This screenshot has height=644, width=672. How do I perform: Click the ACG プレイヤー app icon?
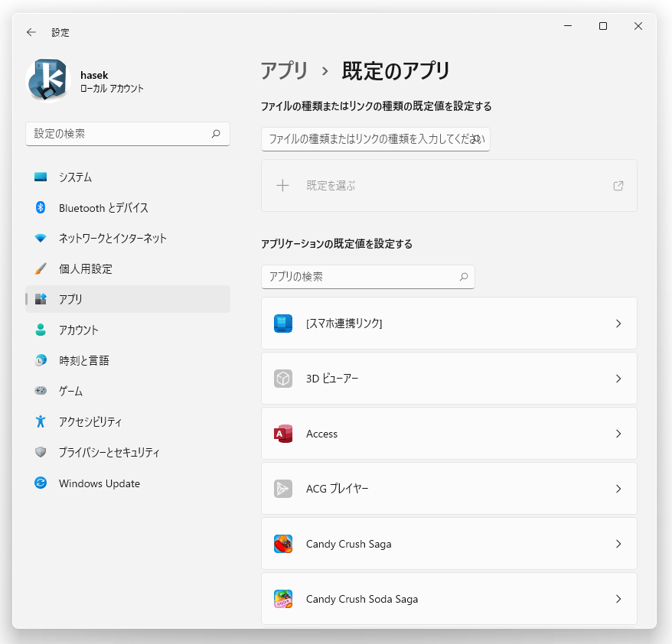[283, 489]
